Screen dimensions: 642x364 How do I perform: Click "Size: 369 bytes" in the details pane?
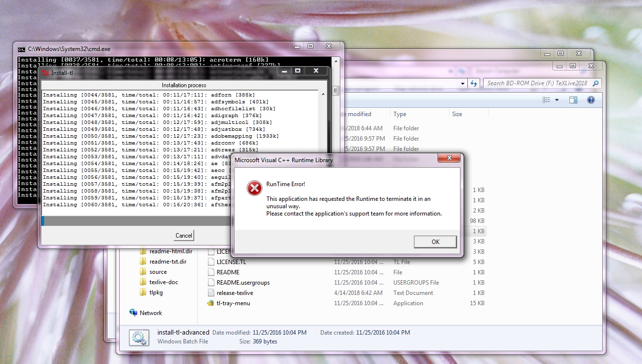tap(258, 341)
